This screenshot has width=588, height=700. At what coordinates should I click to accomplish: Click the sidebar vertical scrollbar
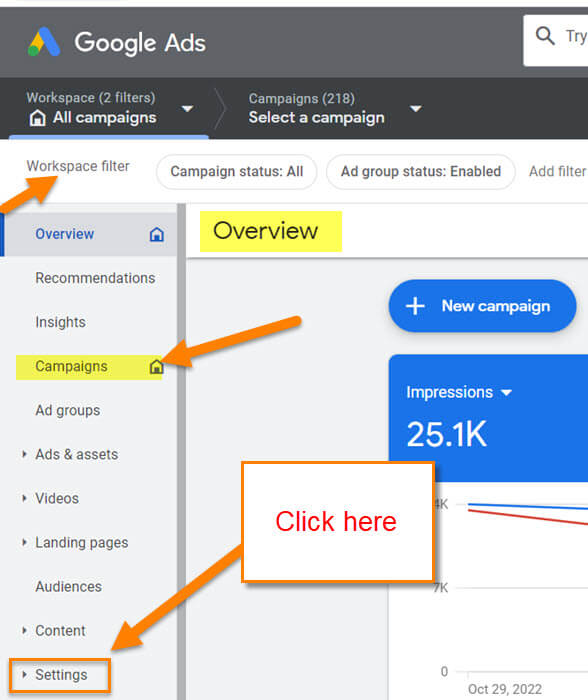click(x=181, y=451)
